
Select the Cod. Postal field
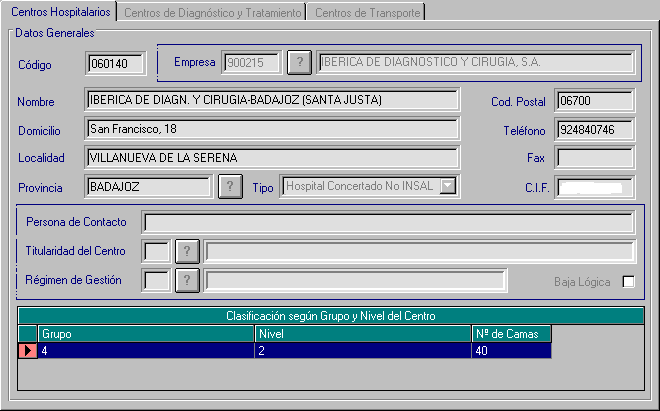click(x=595, y=101)
